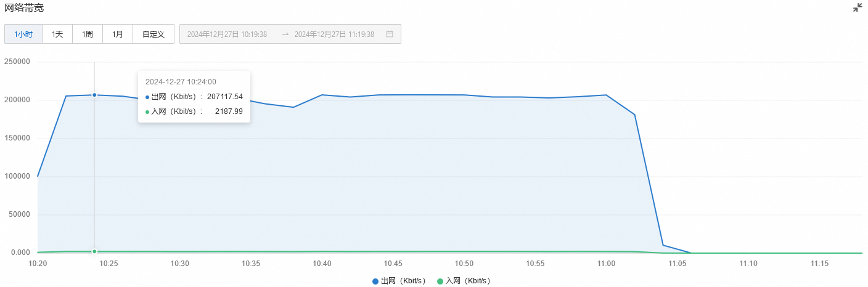Select the 1天 time range tab
This screenshot has height=287, width=868.
pyautogui.click(x=57, y=34)
